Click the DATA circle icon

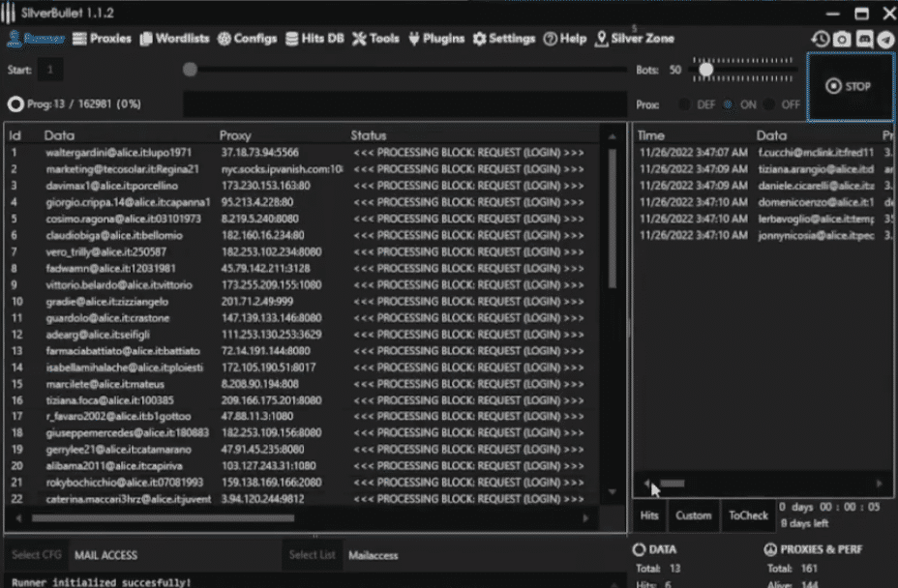tap(639, 549)
